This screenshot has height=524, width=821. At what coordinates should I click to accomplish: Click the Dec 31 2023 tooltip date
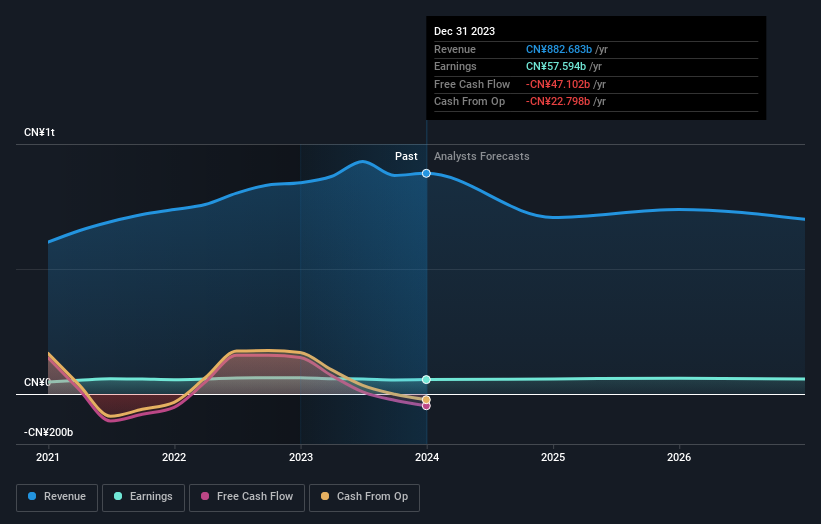pyautogui.click(x=464, y=31)
